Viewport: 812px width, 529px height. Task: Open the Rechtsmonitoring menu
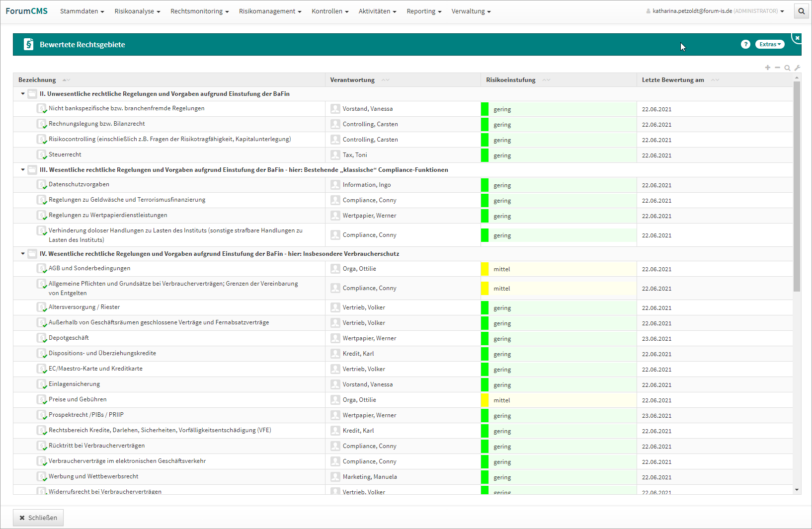(x=199, y=11)
